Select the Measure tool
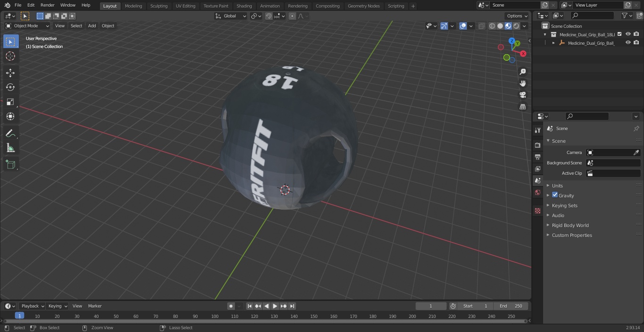 10,148
